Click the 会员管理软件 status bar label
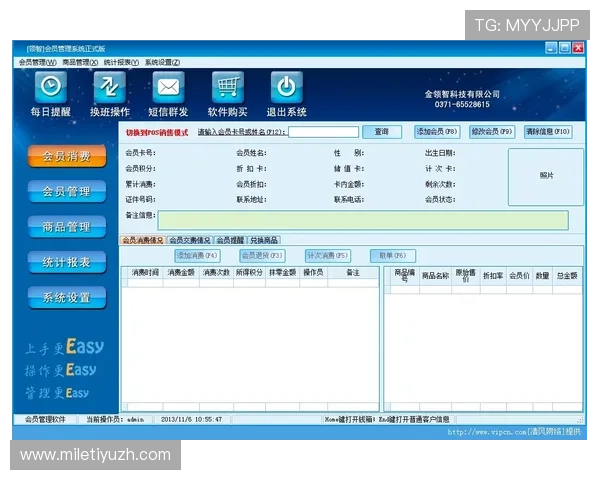The height and width of the screenshot is (480, 600). pos(45,420)
